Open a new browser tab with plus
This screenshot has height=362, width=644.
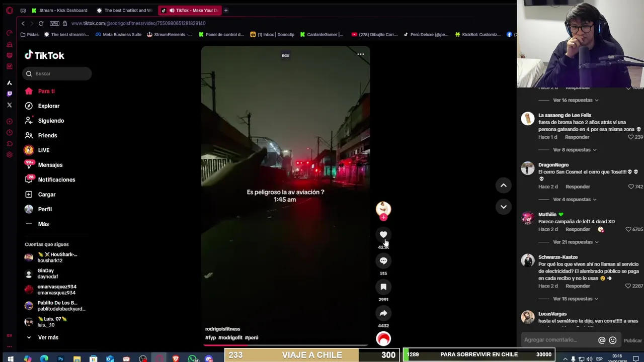(226, 10)
